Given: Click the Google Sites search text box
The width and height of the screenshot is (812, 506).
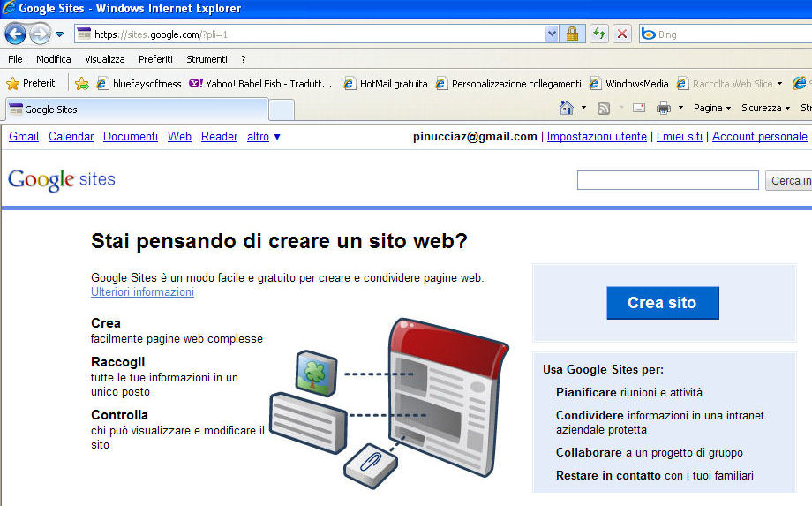Looking at the screenshot, I should pos(668,180).
